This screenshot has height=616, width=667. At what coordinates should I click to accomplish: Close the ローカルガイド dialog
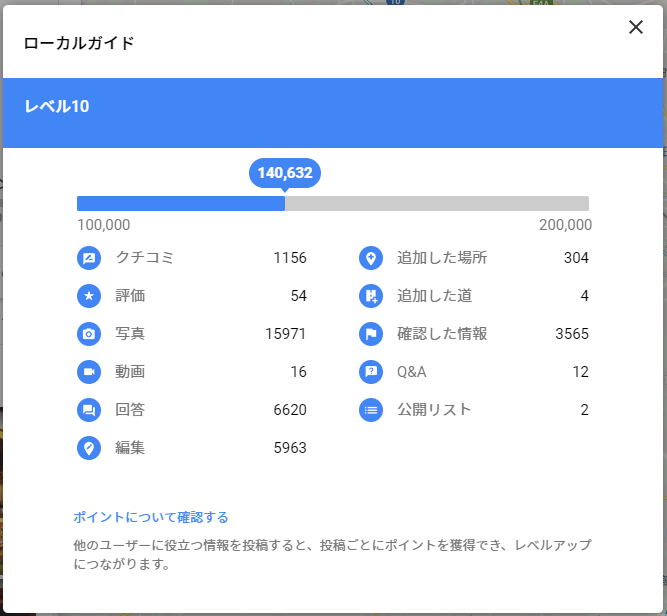click(x=636, y=27)
